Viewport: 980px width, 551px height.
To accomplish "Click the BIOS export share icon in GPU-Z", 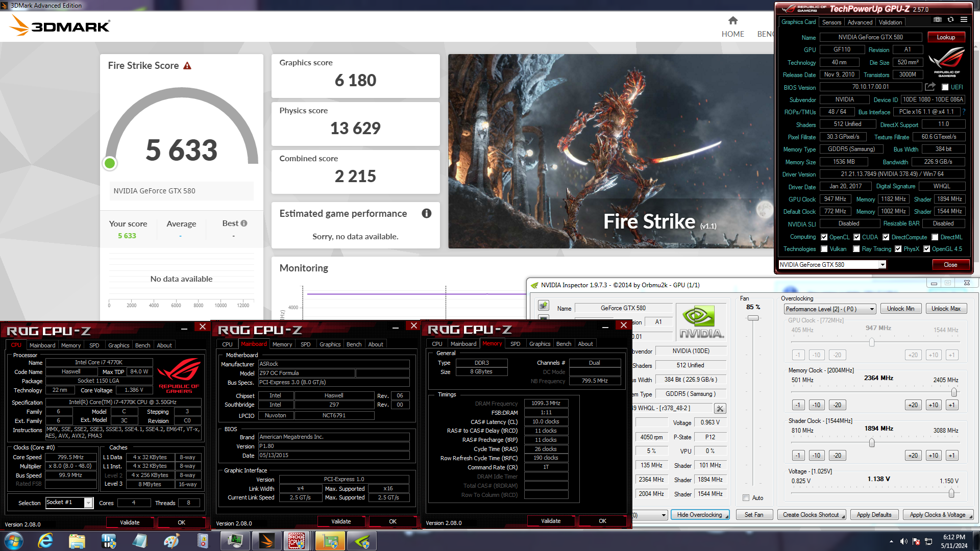I will click(x=930, y=87).
